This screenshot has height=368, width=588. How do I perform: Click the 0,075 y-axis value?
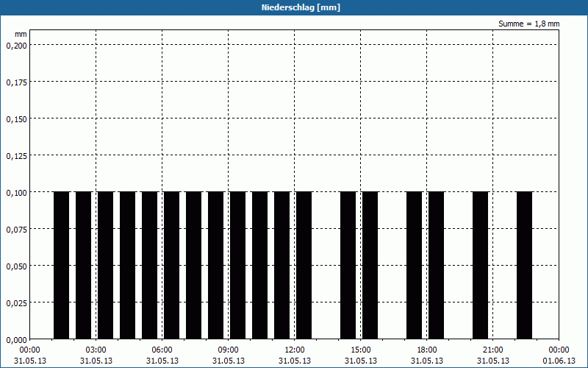point(16,230)
